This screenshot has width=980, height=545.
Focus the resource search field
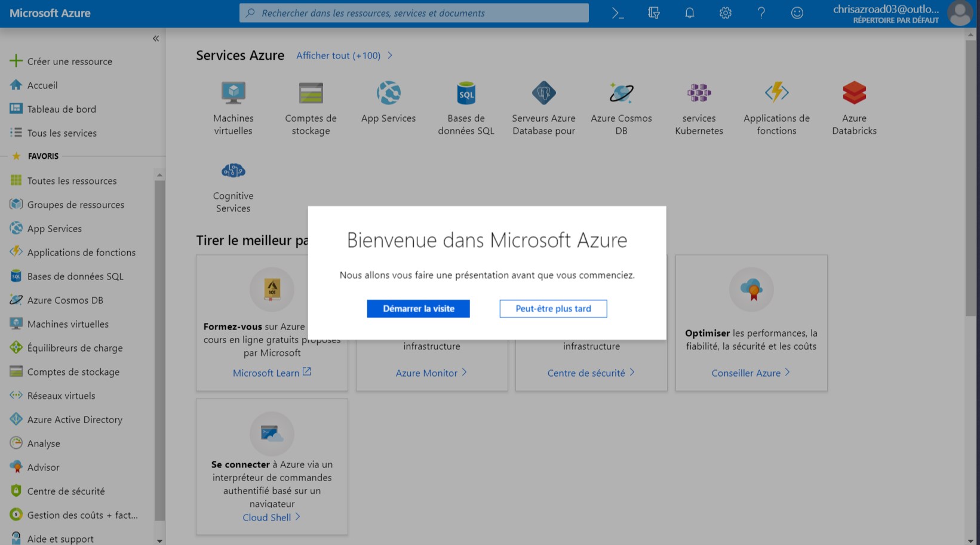(414, 13)
